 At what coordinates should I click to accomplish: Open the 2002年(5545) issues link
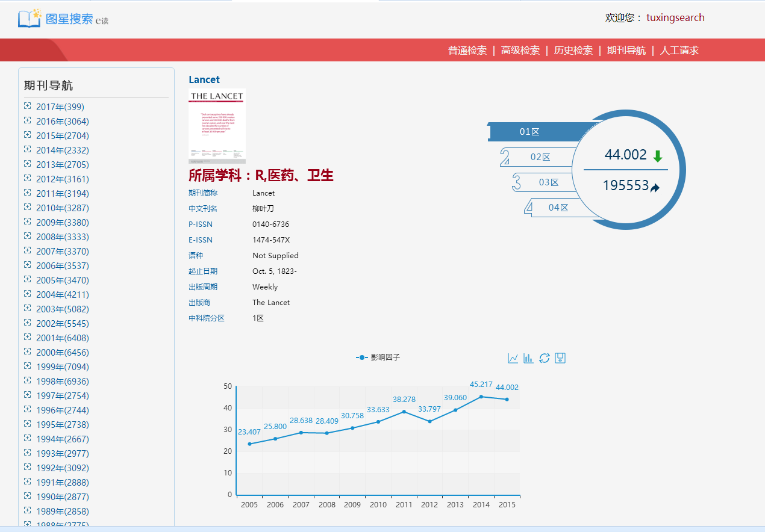pos(63,324)
